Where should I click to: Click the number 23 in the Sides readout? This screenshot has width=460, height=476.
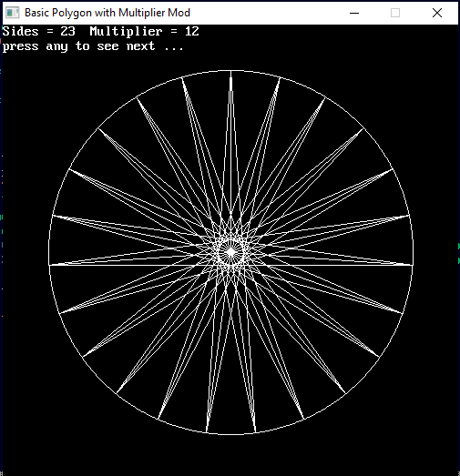point(67,31)
